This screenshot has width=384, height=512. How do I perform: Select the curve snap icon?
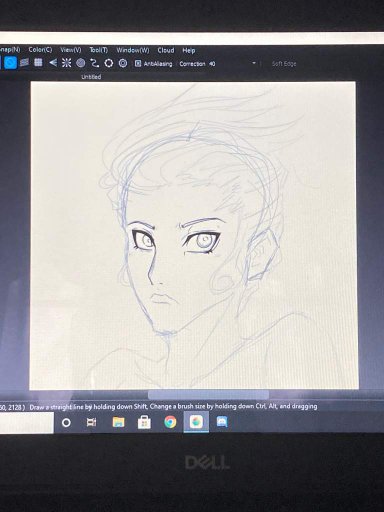95,63
